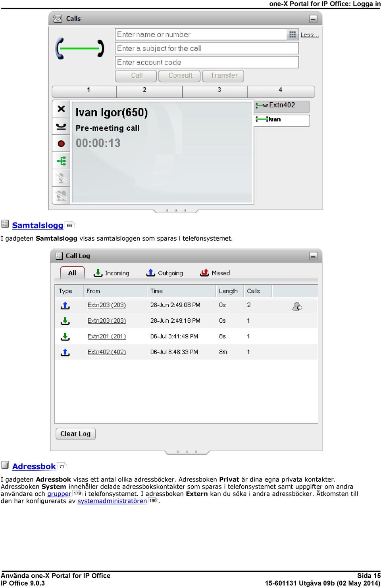Click outgoing arrow icon for 28-Jun 2:49:08 PM call

click(65, 305)
